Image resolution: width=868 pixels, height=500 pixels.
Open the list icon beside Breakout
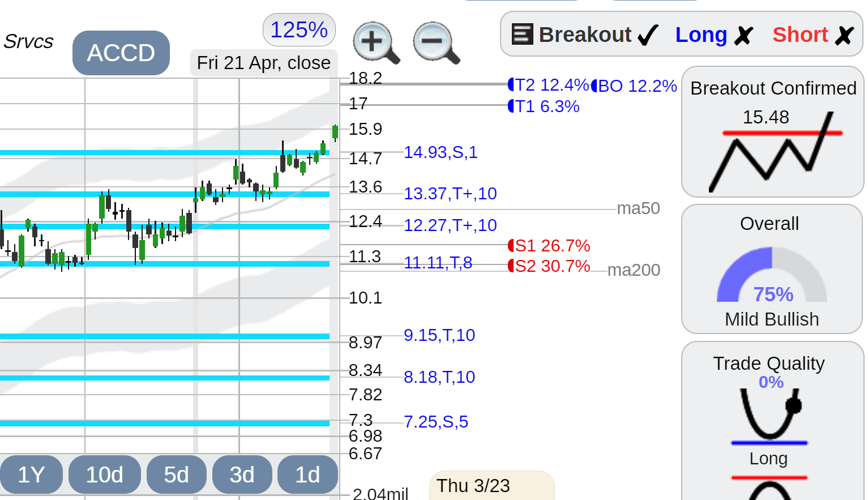click(x=522, y=34)
